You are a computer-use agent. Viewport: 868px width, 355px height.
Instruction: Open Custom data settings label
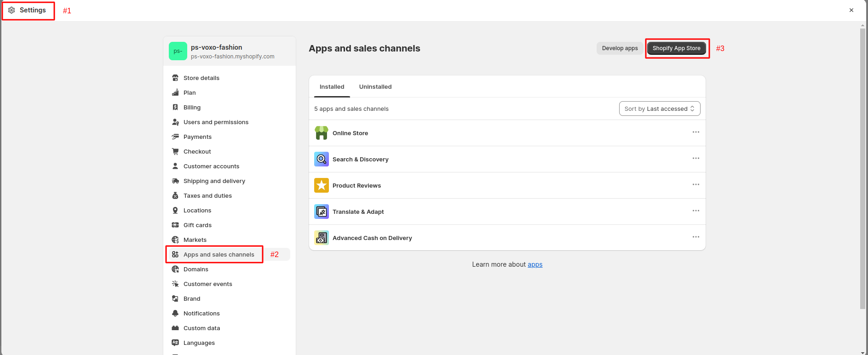tap(202, 328)
